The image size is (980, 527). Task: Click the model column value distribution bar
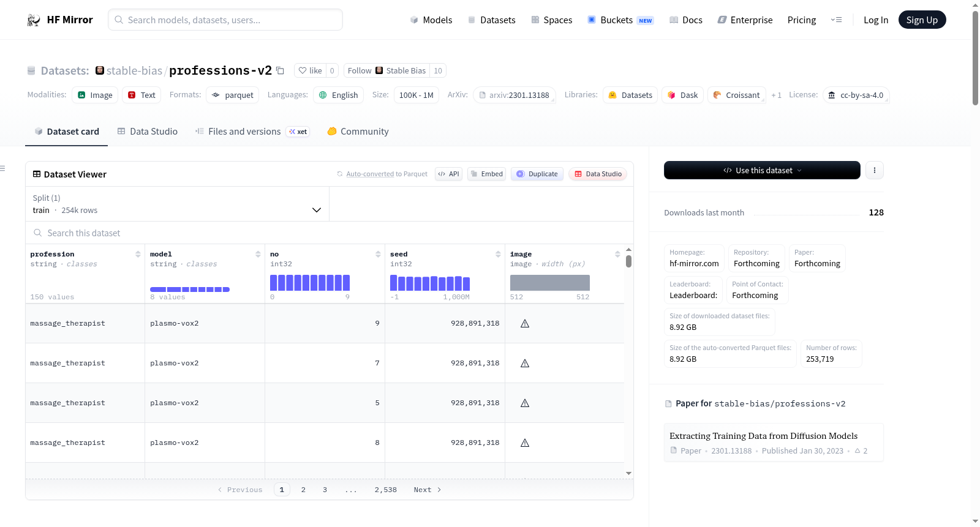point(190,290)
